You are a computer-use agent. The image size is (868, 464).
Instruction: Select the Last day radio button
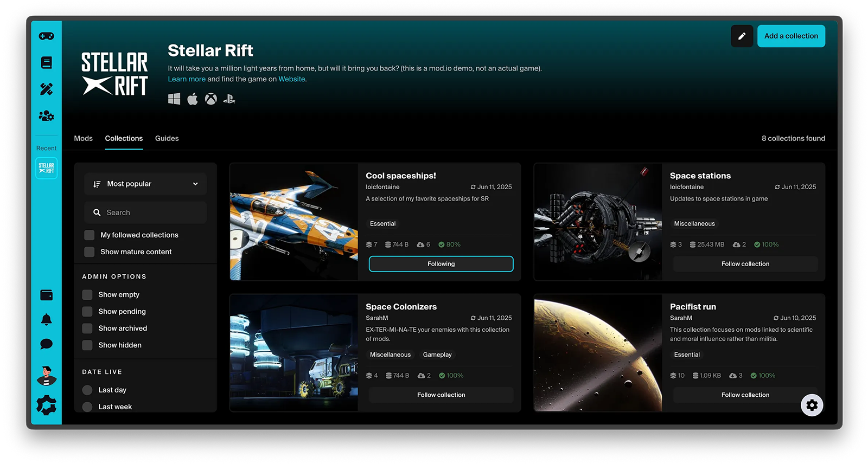[87, 390]
